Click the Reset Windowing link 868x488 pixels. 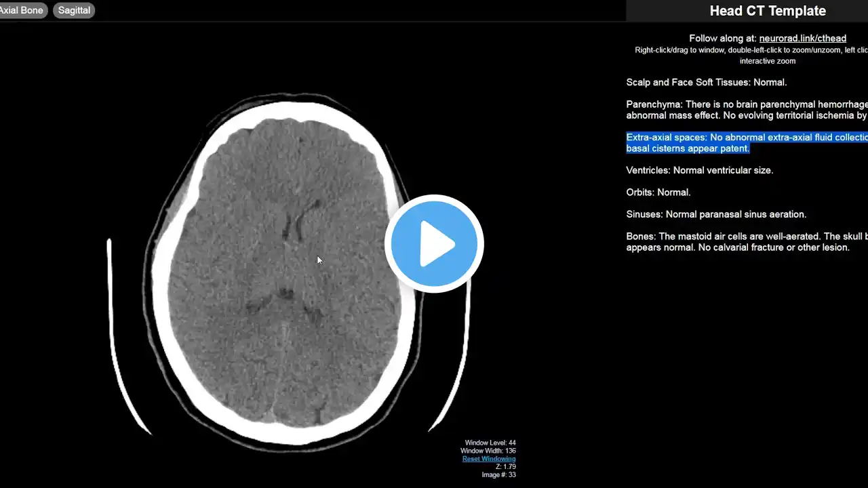tap(488, 459)
